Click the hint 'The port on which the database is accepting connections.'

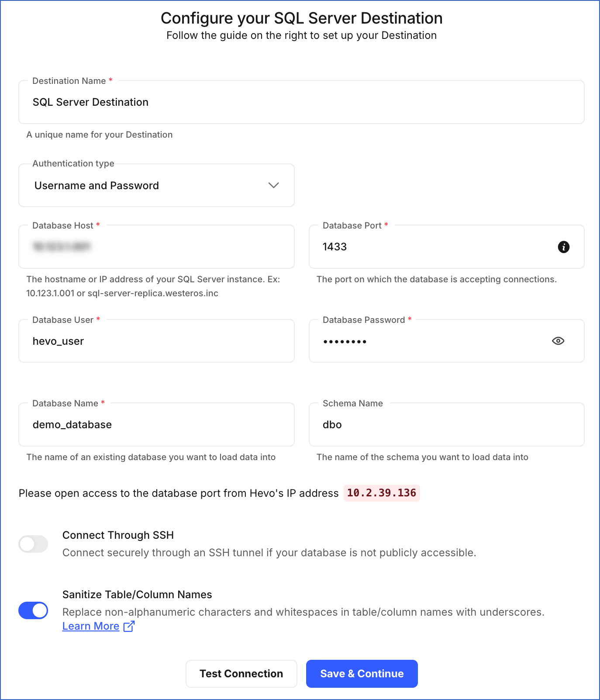[x=437, y=279]
